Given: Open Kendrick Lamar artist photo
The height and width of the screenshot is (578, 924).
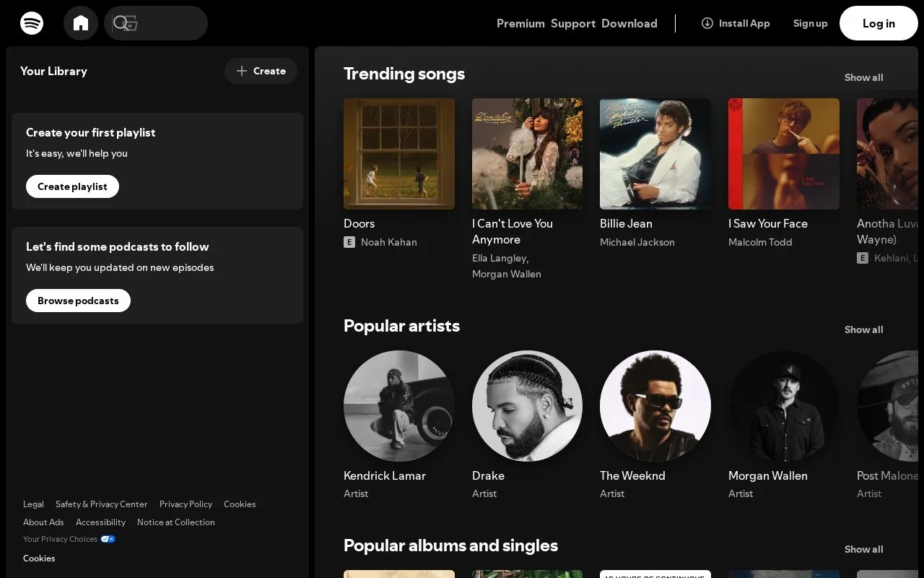Looking at the screenshot, I should pyautogui.click(x=399, y=406).
